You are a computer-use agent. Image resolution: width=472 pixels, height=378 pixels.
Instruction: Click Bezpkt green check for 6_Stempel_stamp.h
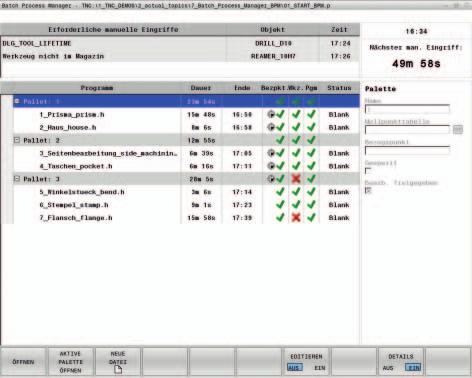(x=280, y=205)
